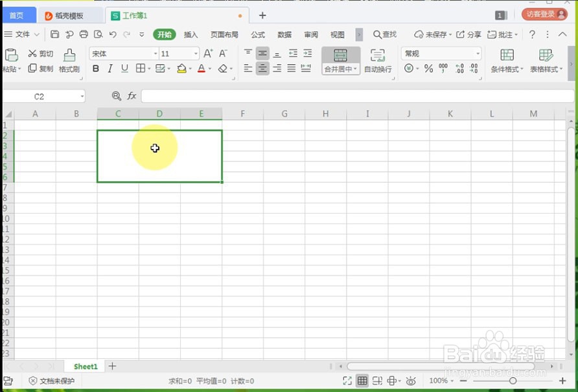
Task: Apply red font color
Action: tap(202, 69)
